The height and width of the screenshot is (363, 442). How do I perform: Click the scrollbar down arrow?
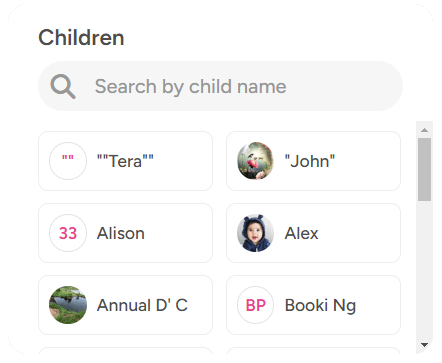(x=424, y=345)
